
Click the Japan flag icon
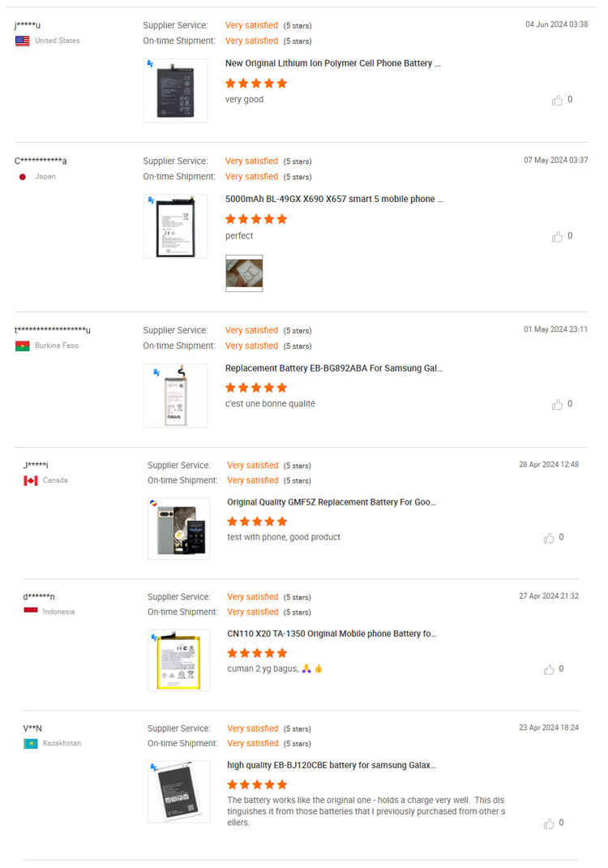[23, 177]
